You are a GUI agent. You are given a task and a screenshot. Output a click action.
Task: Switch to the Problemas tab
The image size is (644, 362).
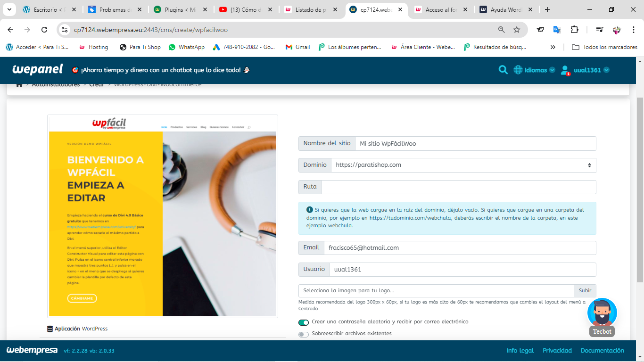(x=115, y=9)
